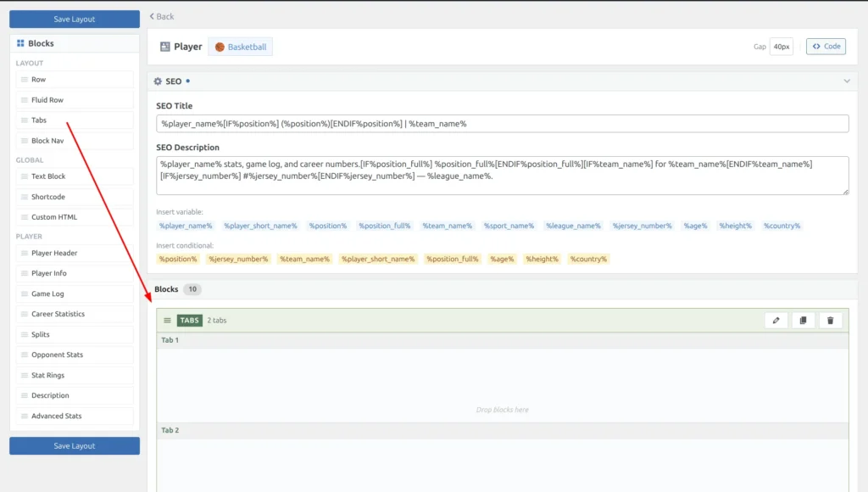Insert the yellow %country% conditional chip
868x492 pixels.
point(588,259)
